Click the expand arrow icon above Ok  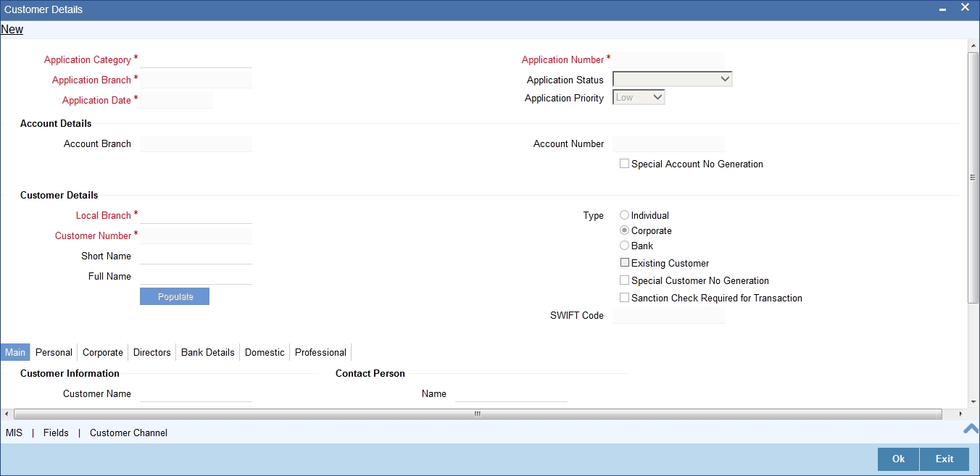point(971,429)
